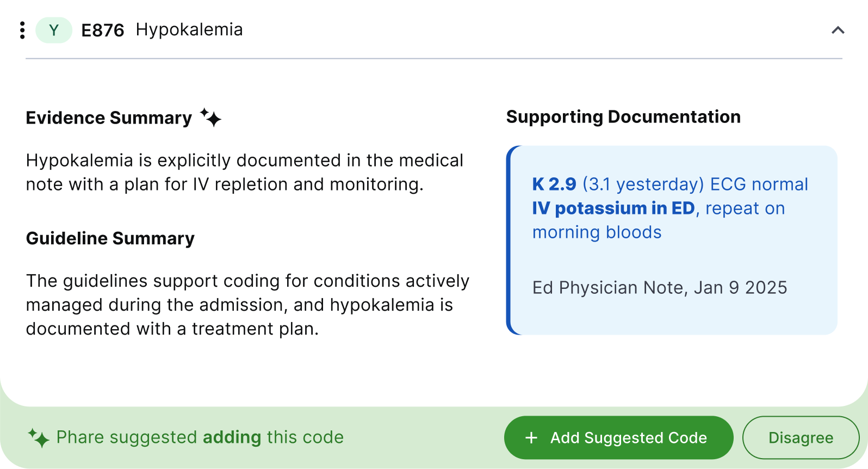Add Suggested Code button
The width and height of the screenshot is (868, 469).
[x=618, y=438]
